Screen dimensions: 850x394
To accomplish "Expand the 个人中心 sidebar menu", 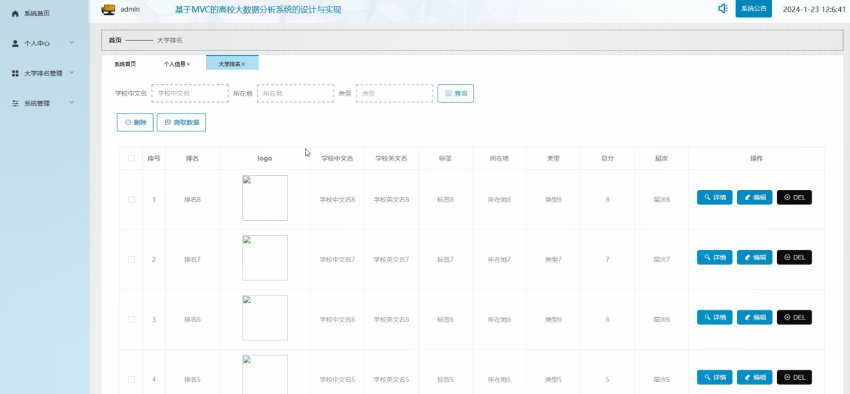I will 43,43.
